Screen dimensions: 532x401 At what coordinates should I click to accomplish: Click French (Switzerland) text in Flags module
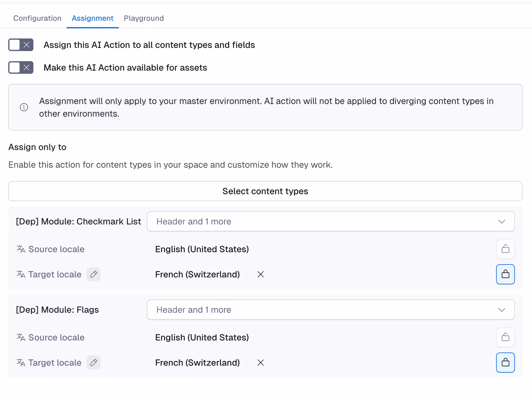(x=198, y=363)
